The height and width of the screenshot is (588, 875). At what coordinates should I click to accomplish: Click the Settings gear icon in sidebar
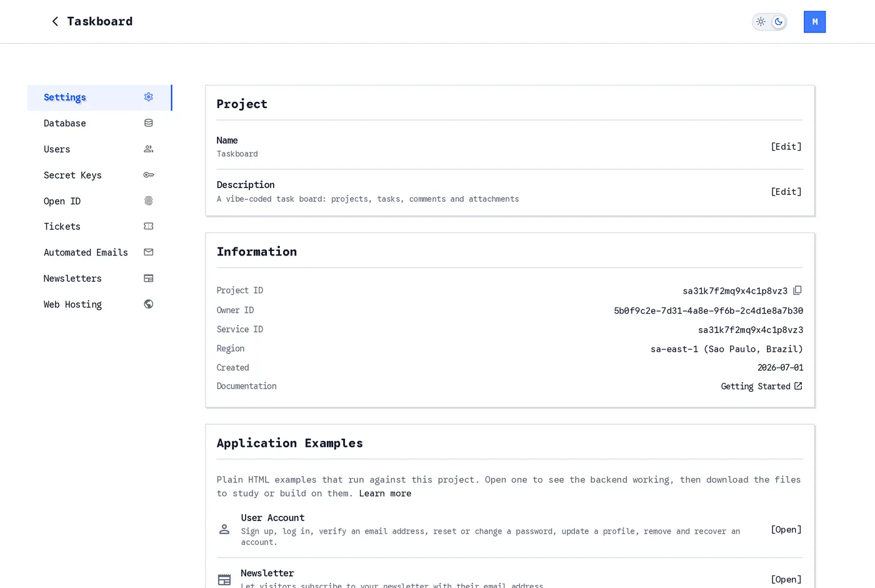(x=149, y=97)
